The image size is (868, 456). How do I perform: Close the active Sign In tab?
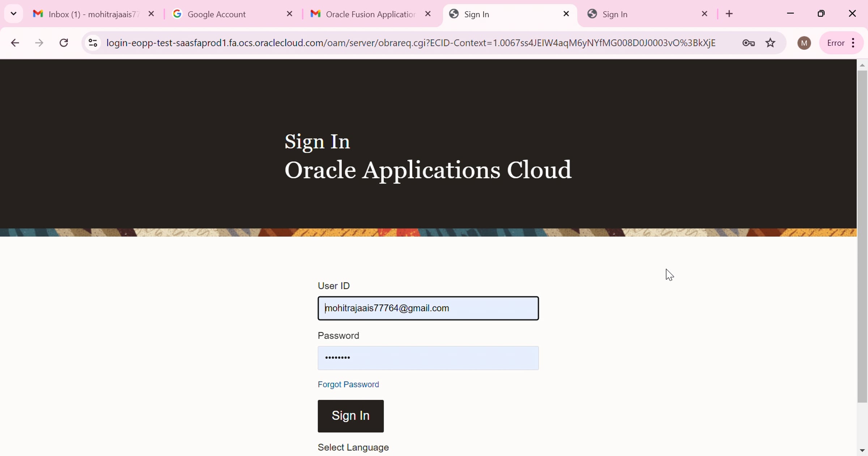566,14
